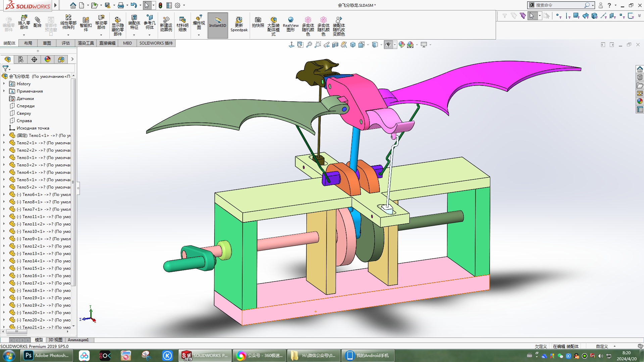This screenshot has height=362, width=644.
Task: Choose the Smart Fasteners (智能扣件) tool
Action: [86, 24]
